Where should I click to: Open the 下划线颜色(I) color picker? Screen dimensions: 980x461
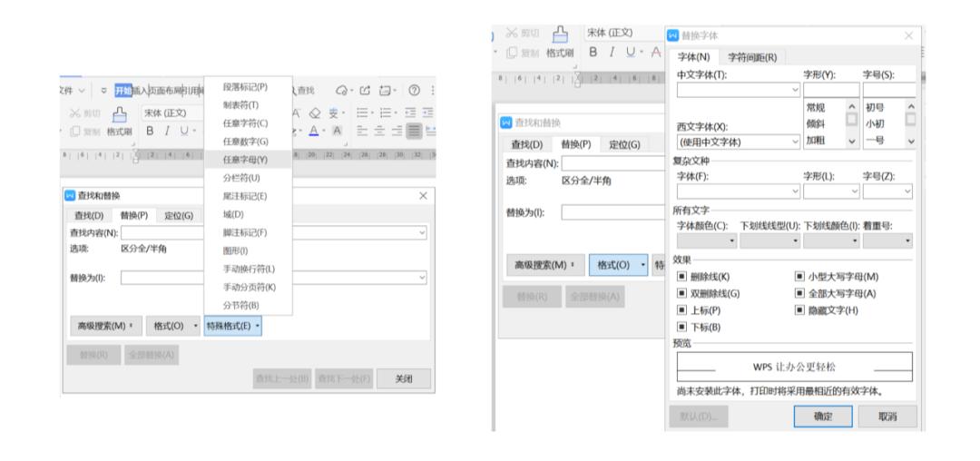831,240
